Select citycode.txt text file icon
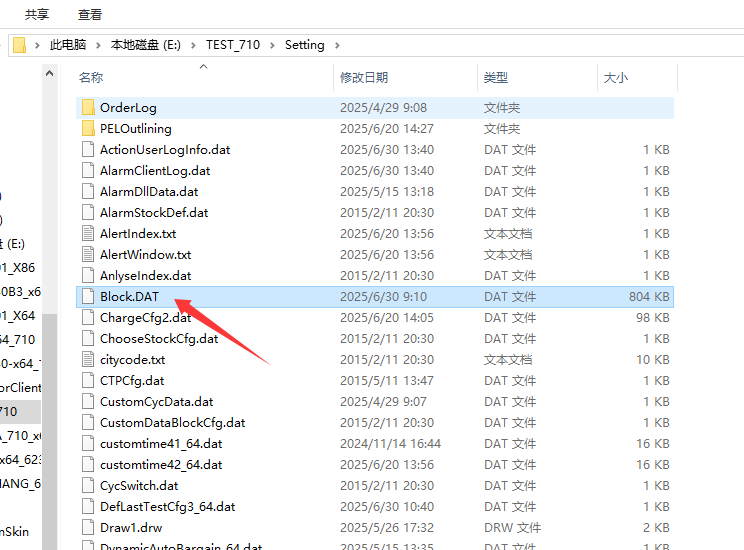The height and width of the screenshot is (550, 744). coord(88,359)
